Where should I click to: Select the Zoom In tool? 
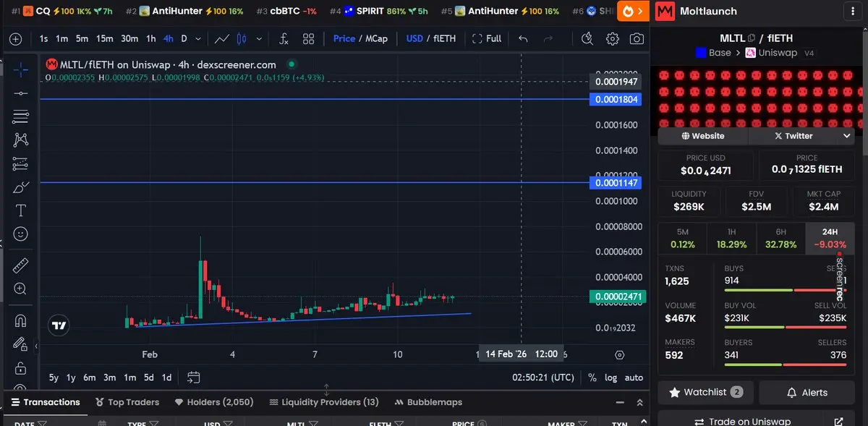(x=20, y=289)
